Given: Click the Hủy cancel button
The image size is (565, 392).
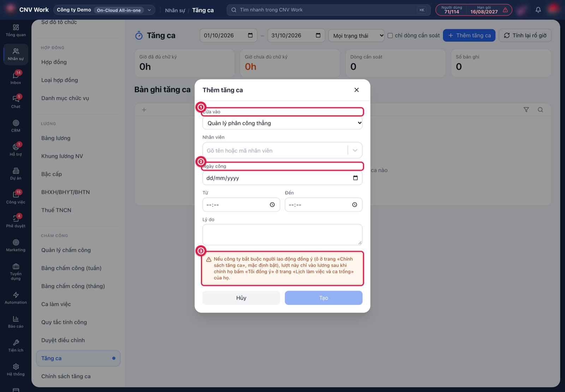Looking at the screenshot, I should click(241, 298).
